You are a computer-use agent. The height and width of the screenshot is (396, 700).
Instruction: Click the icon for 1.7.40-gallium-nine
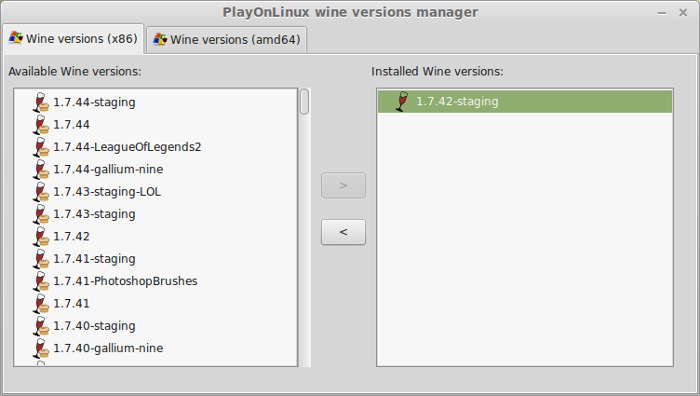(41, 348)
